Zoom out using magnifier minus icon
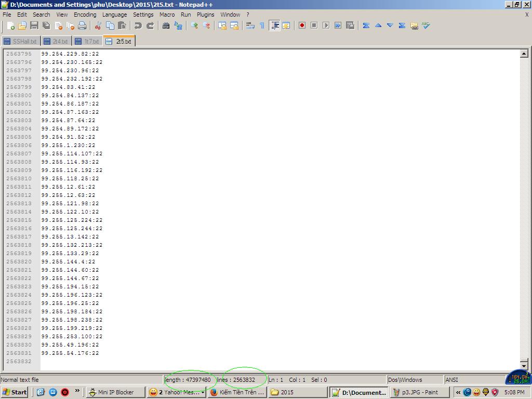 [x=206, y=26]
